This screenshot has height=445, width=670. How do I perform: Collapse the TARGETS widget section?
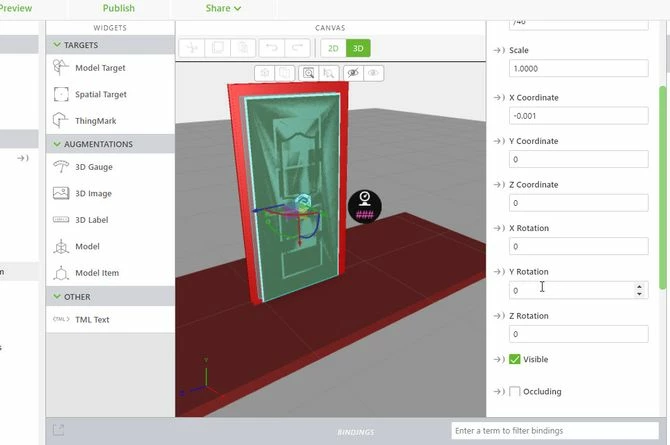tap(57, 44)
